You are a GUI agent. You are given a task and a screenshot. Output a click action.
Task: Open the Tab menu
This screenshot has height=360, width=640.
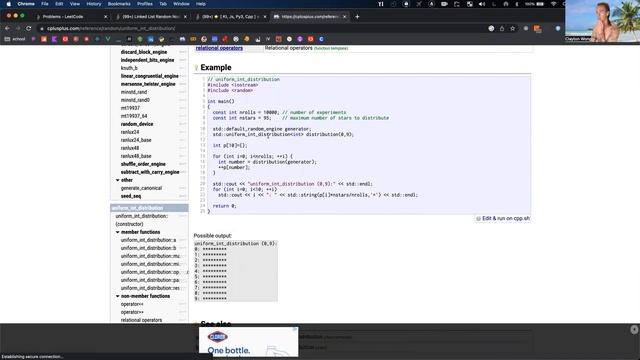click(163, 4)
